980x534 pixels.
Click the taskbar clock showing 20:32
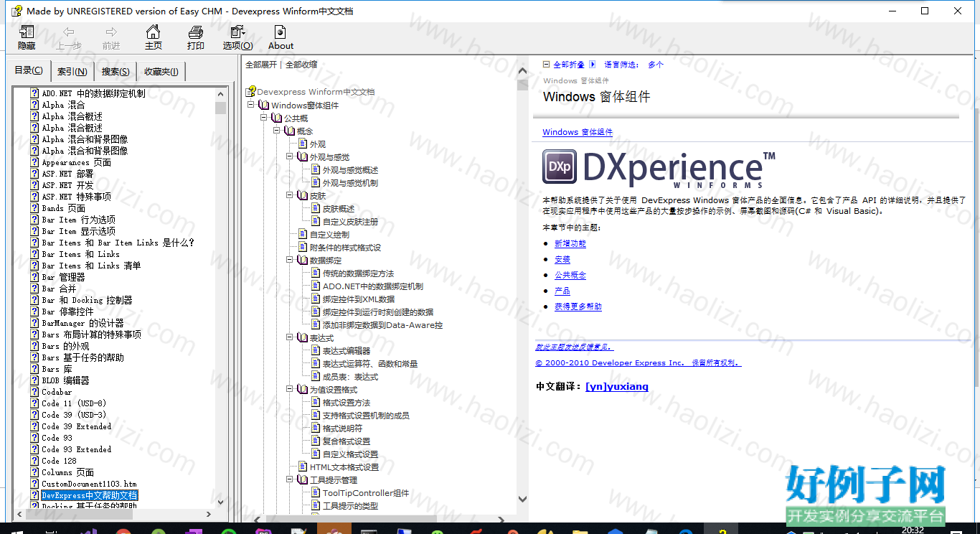click(x=913, y=530)
